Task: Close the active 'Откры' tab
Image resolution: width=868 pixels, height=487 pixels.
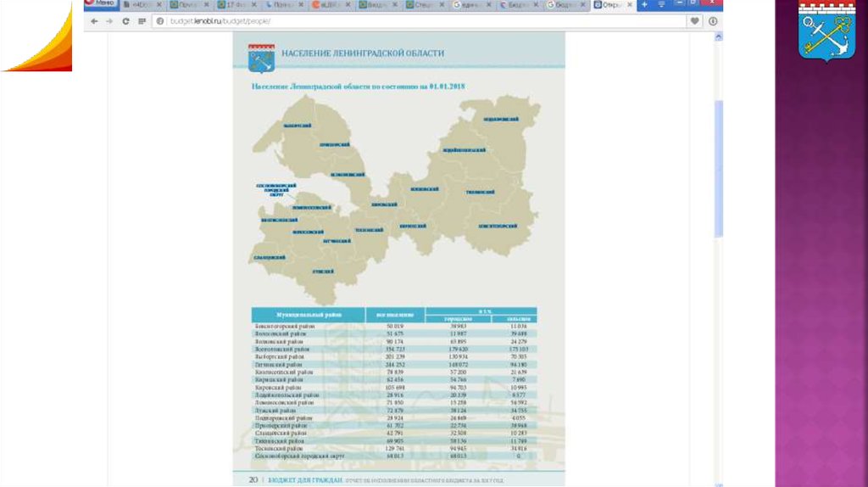Action: click(630, 5)
